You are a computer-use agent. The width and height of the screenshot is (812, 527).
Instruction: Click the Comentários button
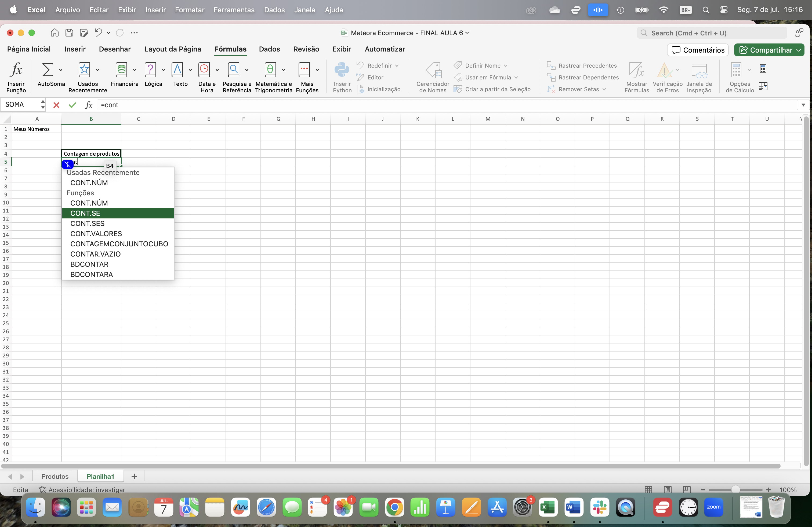[698, 50]
